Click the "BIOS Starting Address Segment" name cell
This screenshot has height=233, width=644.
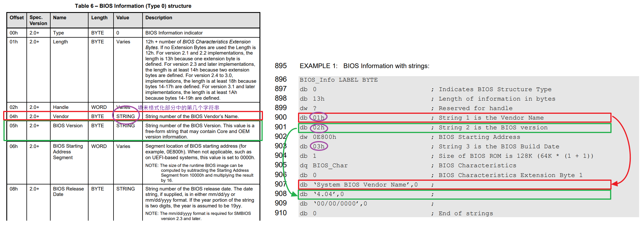coord(68,152)
